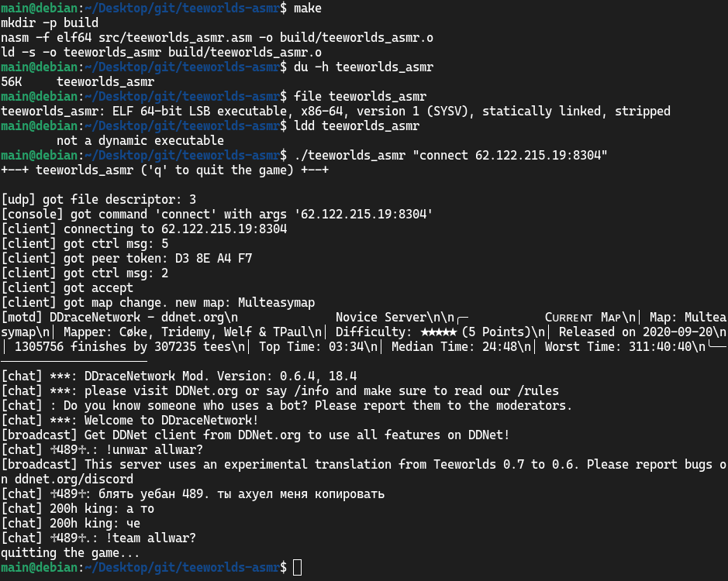Click the peer token 'D3 8E A4 F7'
Image resolution: width=728 pixels, height=581 pixels.
click(x=213, y=259)
